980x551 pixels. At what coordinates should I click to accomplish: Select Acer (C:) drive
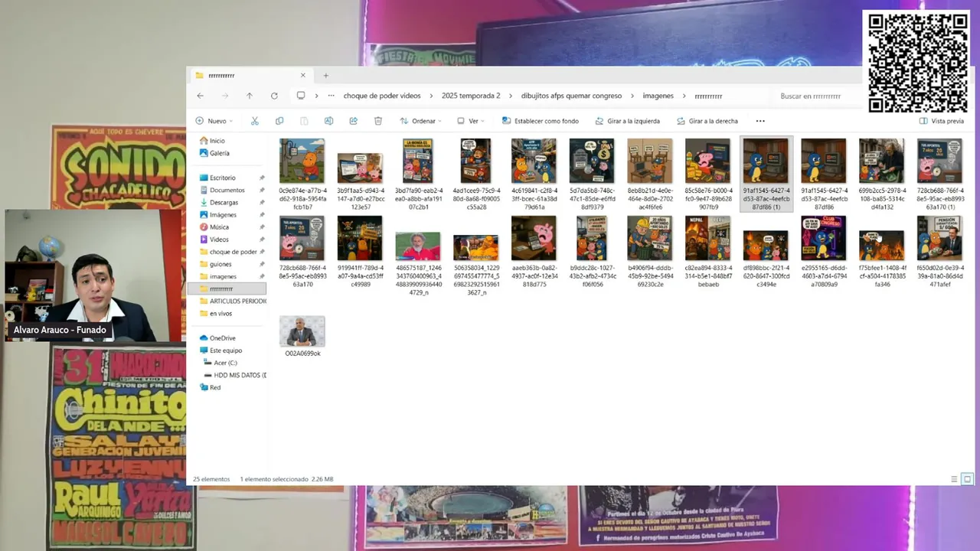(x=220, y=363)
